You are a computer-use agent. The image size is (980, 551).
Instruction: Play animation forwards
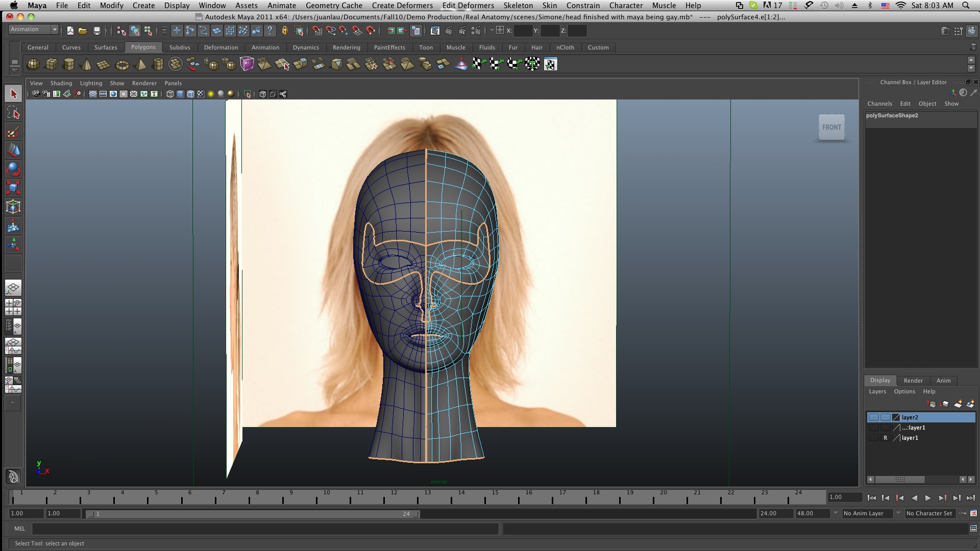[928, 498]
